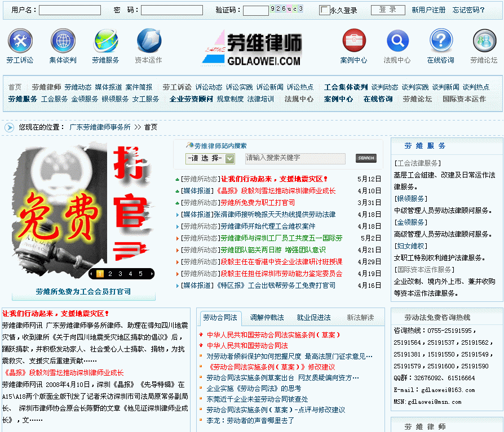Viewport: 504px width, 432px height.
Task: Toggle the 永久登录 checkbox
Action: pos(324,10)
